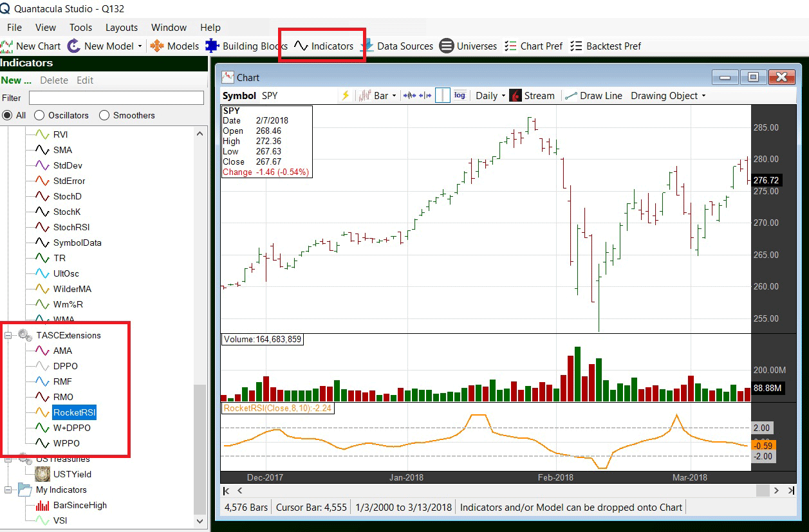
Task: Select the StochD indicator
Action: (68, 196)
